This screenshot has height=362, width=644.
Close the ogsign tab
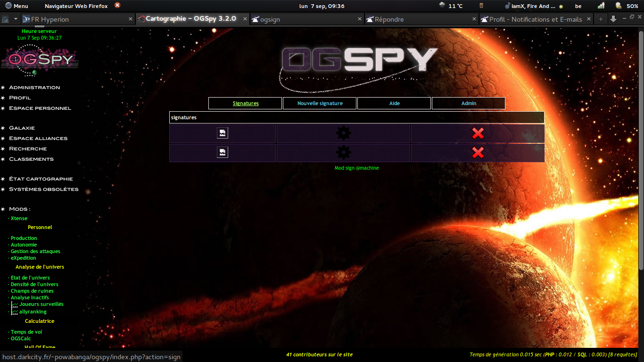click(360, 19)
